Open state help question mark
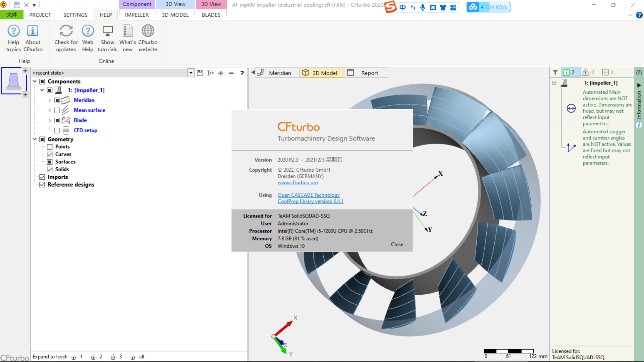Screen dimensions: 644x362 [242, 73]
